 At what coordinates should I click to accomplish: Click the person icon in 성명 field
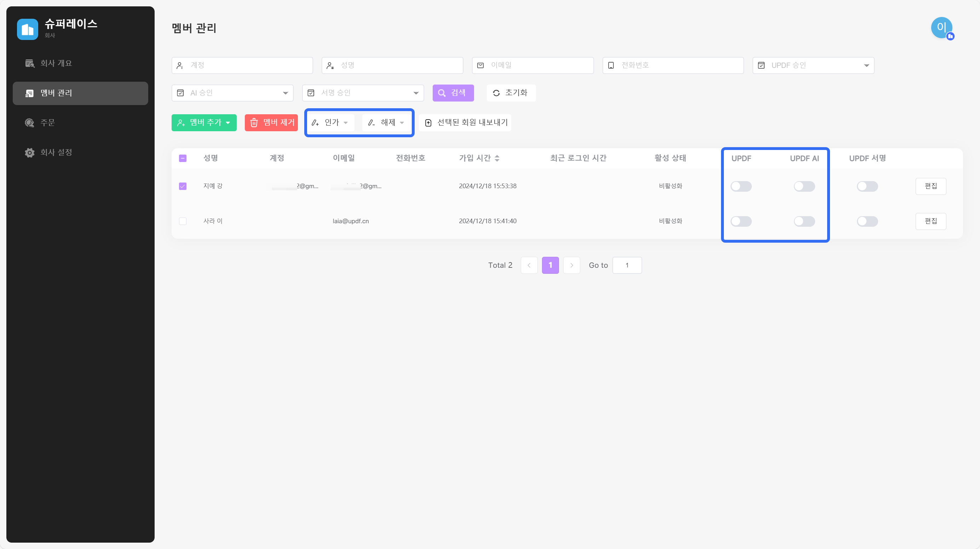[x=330, y=65]
